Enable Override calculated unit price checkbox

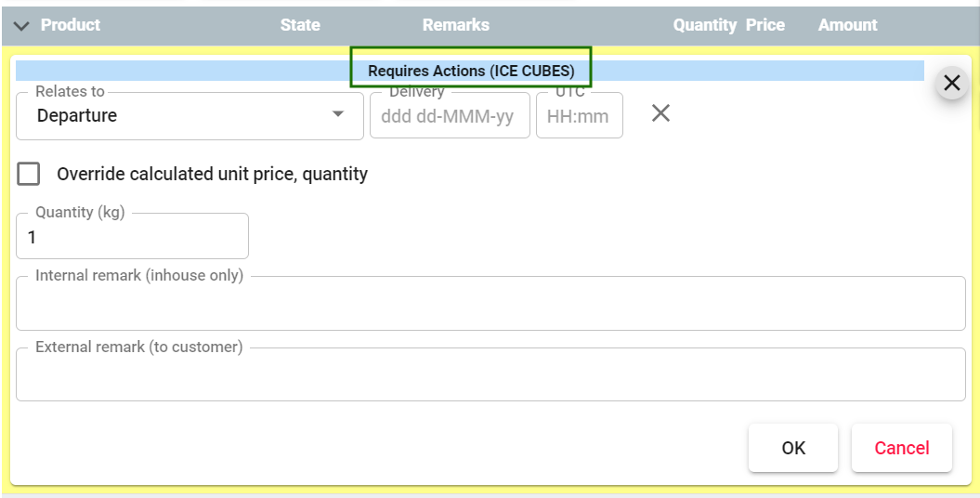(x=29, y=174)
